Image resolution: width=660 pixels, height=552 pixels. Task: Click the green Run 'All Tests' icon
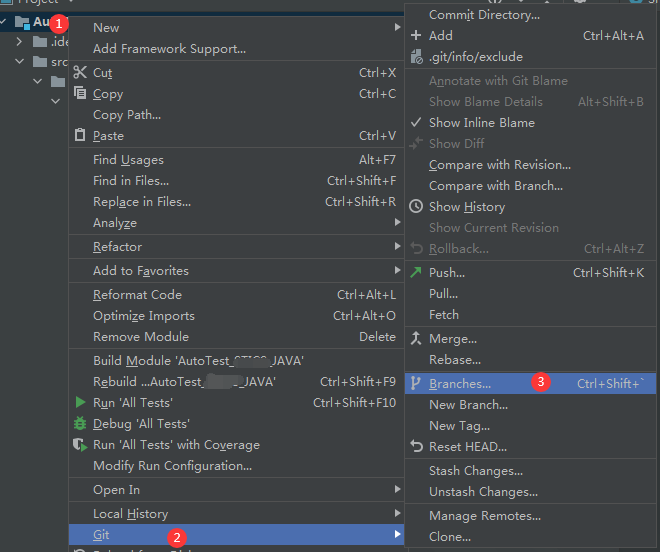click(80, 402)
